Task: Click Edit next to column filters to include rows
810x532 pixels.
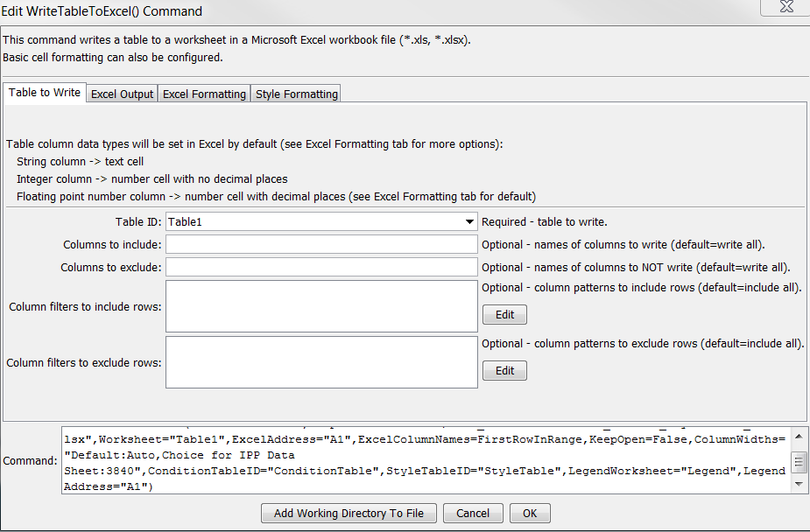Action: coord(504,314)
